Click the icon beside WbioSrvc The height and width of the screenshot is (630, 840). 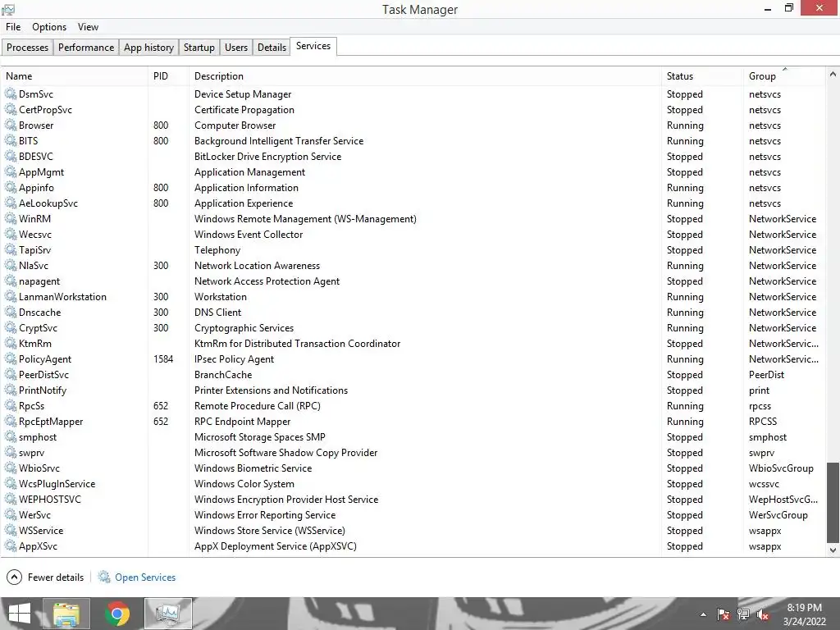[11, 468]
